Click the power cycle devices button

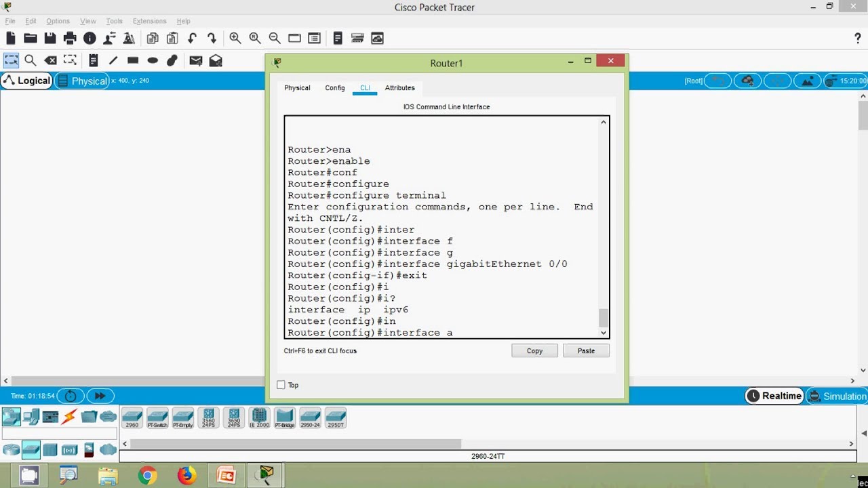[x=71, y=396]
